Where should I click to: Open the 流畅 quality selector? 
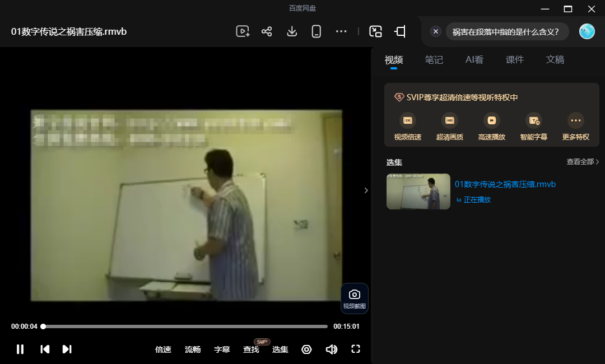click(x=193, y=349)
